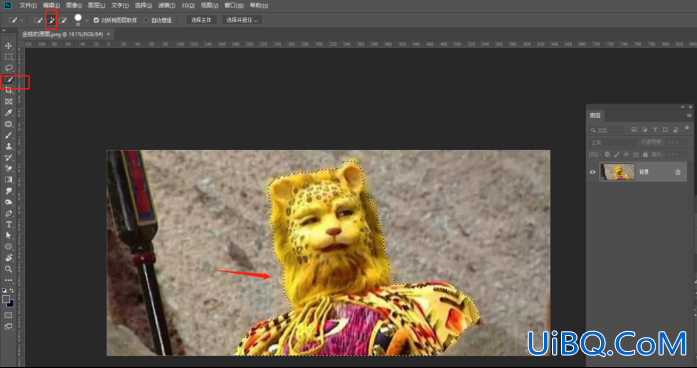697x368 pixels.
Task: Open the Edit Toolbar three-dots menu
Action: (x=8, y=280)
